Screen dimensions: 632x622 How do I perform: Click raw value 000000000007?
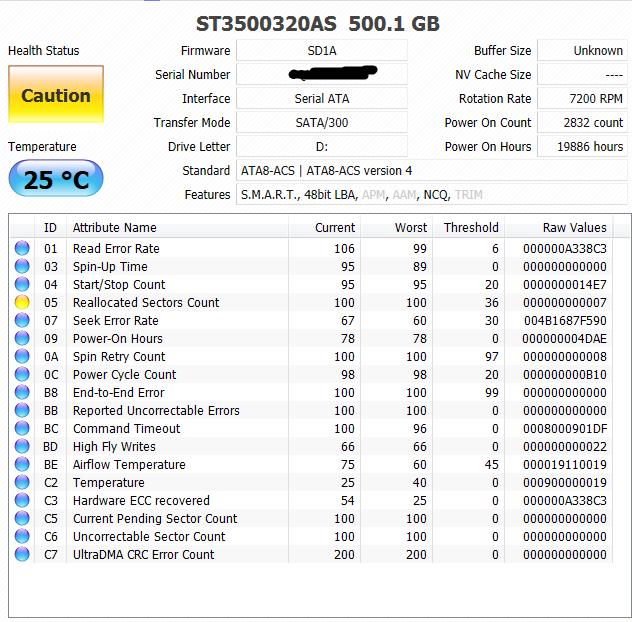[x=565, y=302]
